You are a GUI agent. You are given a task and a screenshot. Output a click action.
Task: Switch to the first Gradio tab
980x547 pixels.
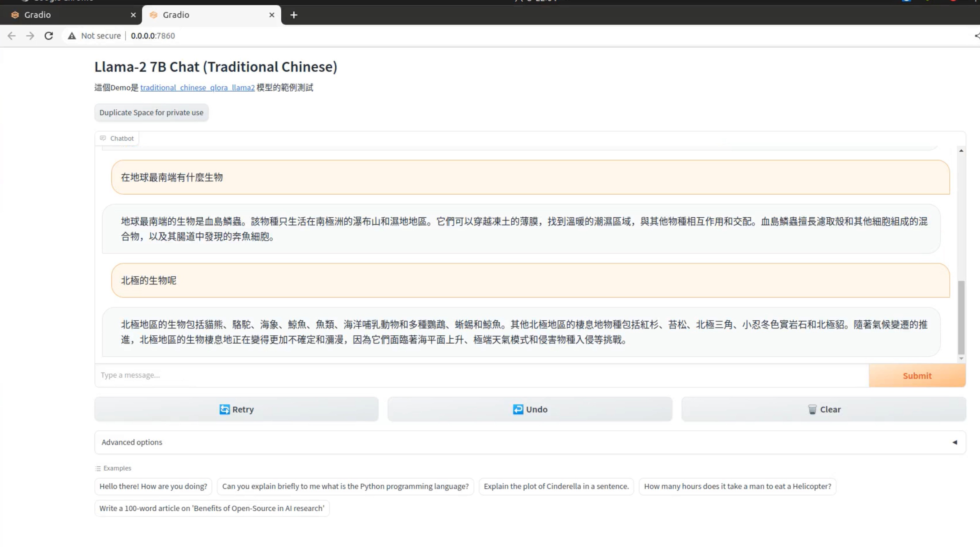[x=69, y=15]
